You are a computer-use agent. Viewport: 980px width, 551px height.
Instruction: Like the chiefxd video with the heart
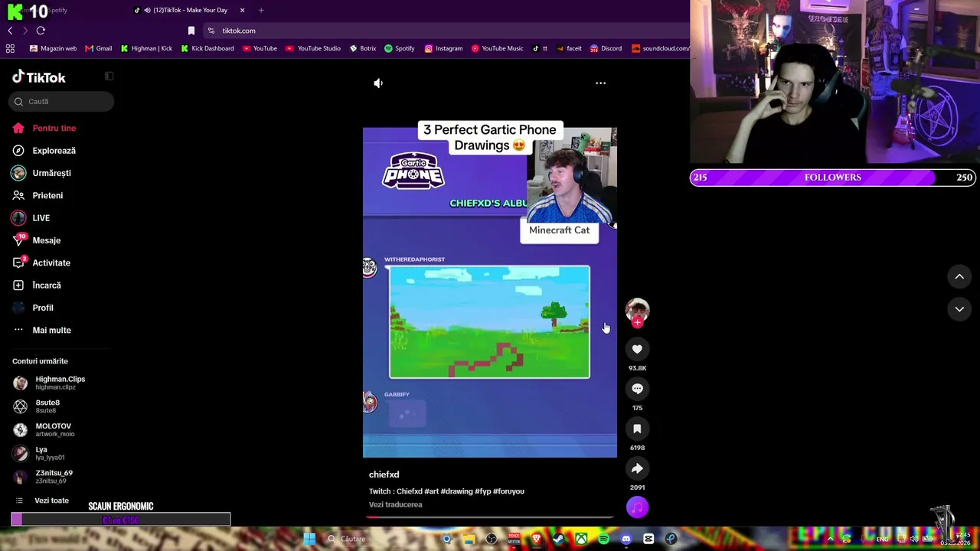click(637, 349)
